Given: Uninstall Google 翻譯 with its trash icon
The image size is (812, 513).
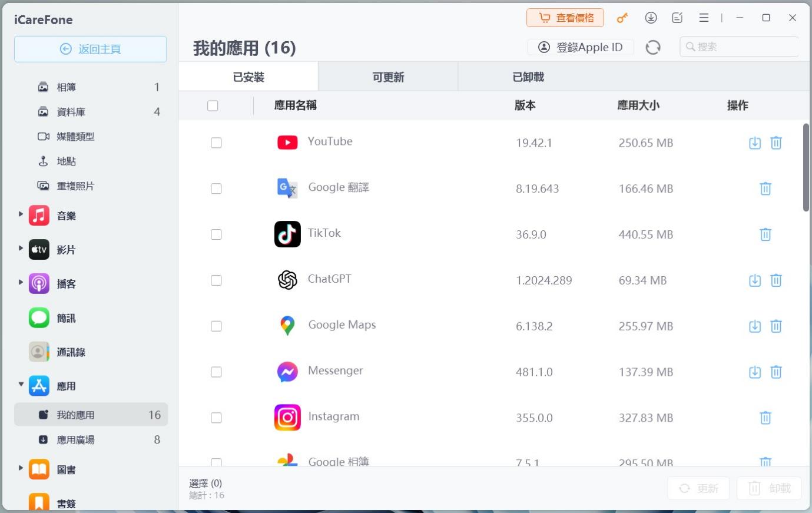Looking at the screenshot, I should (765, 188).
